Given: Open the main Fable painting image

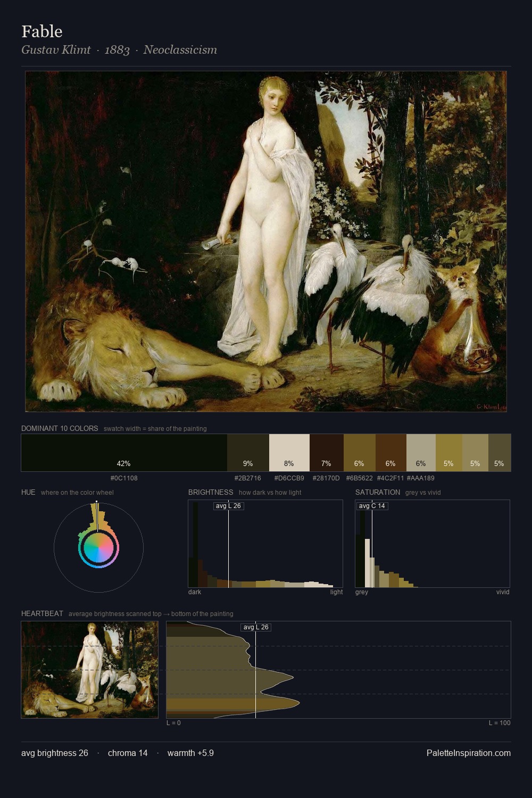Looking at the screenshot, I should tap(266, 242).
